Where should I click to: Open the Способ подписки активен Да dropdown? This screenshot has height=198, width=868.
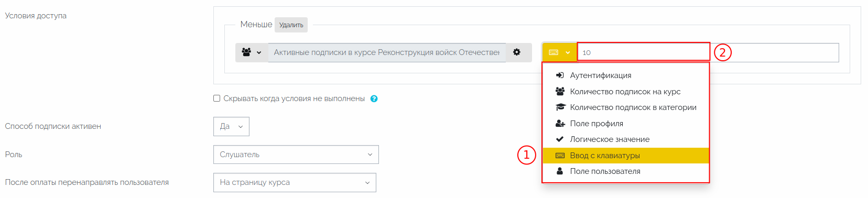click(x=231, y=126)
